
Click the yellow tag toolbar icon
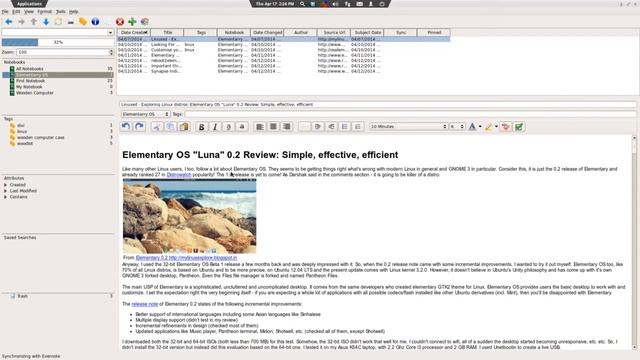coord(83,22)
